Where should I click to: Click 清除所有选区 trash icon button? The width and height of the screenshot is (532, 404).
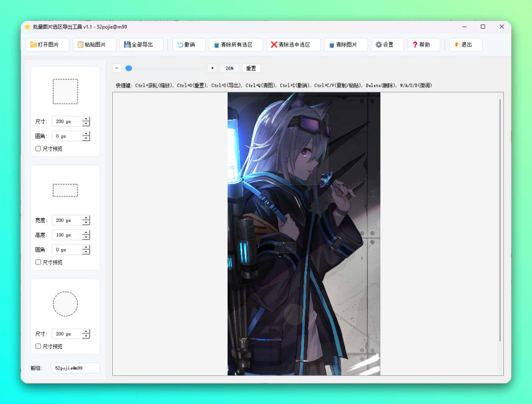coord(236,45)
